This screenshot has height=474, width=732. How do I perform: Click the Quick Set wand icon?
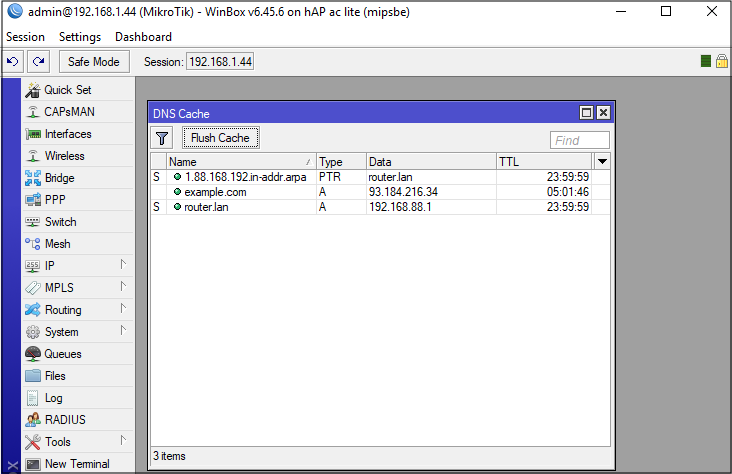[33, 90]
